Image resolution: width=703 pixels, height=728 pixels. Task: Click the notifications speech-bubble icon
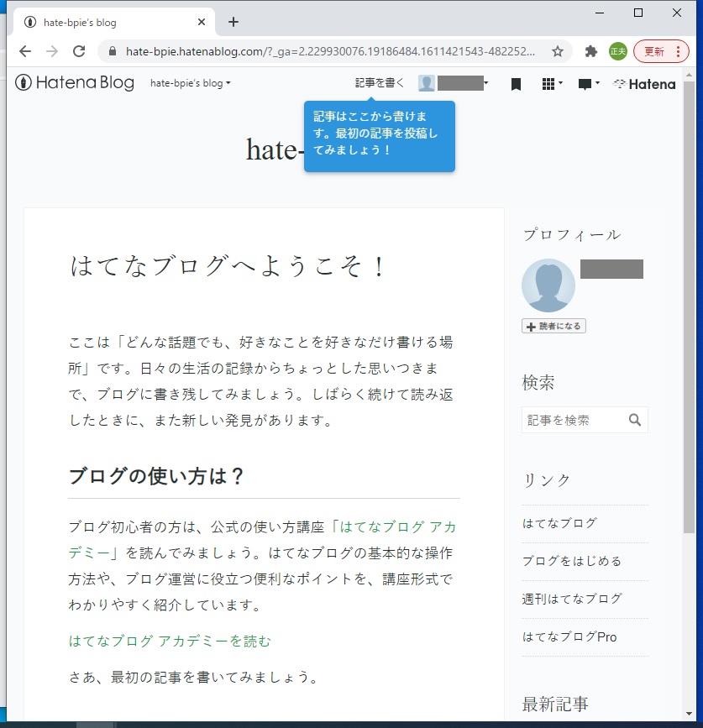(586, 84)
